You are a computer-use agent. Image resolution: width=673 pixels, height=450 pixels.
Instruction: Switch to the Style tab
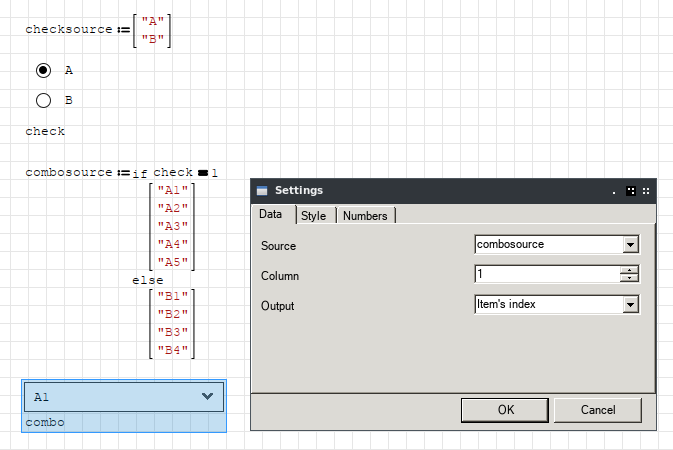pyautogui.click(x=313, y=215)
